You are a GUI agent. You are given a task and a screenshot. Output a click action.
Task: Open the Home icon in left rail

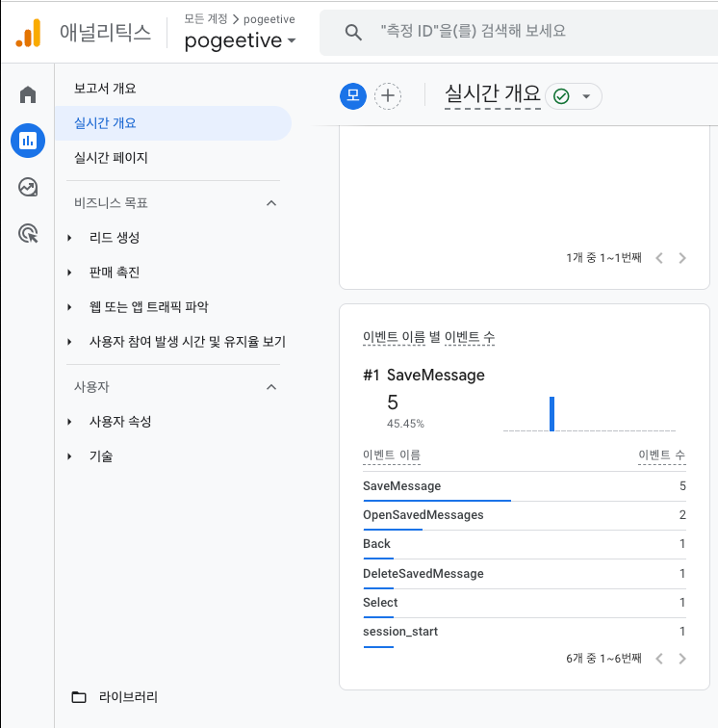click(x=28, y=94)
